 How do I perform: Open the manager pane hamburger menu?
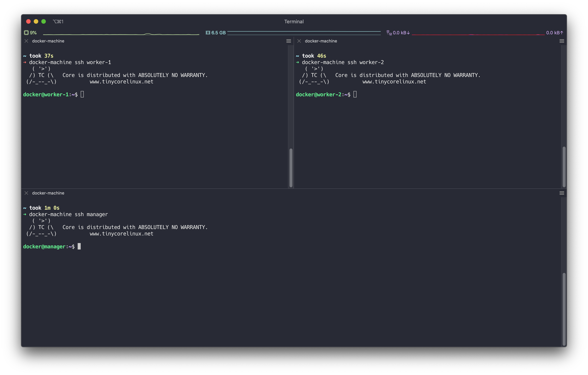click(562, 193)
